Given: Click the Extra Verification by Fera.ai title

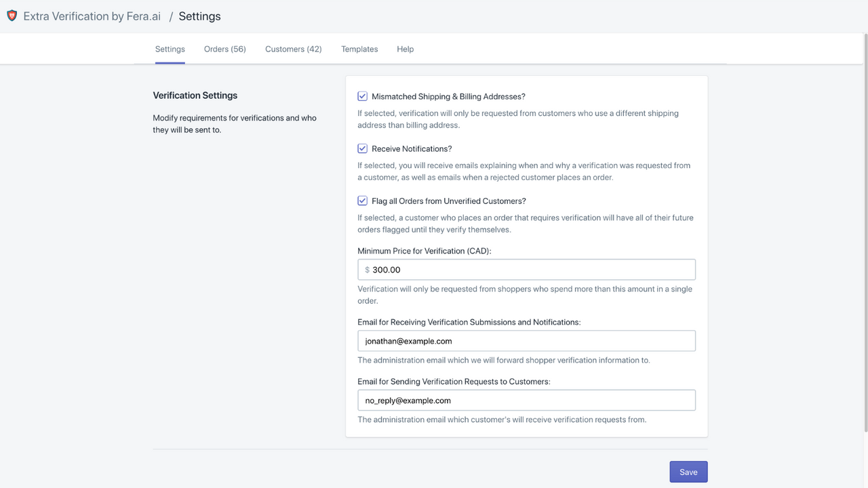Looking at the screenshot, I should (x=92, y=16).
